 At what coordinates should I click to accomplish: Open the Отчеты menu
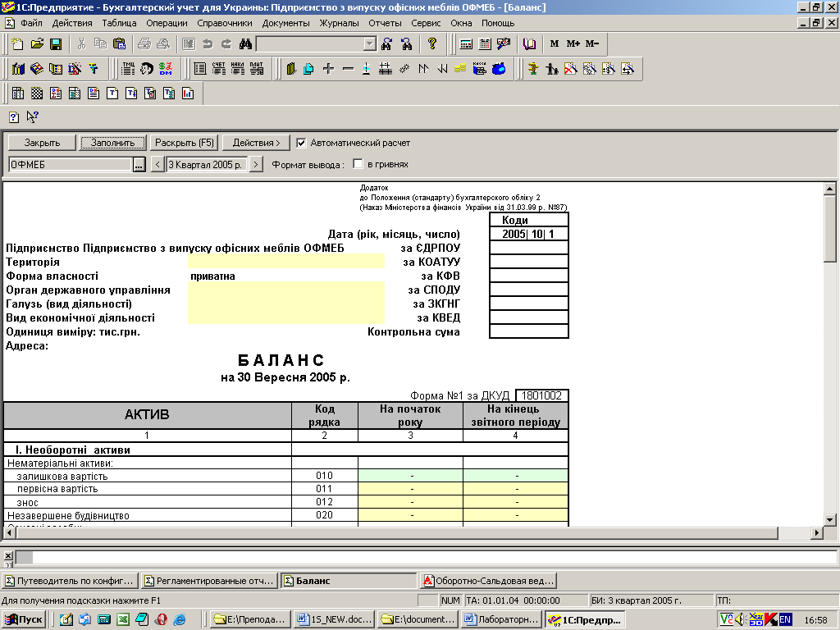pos(385,23)
